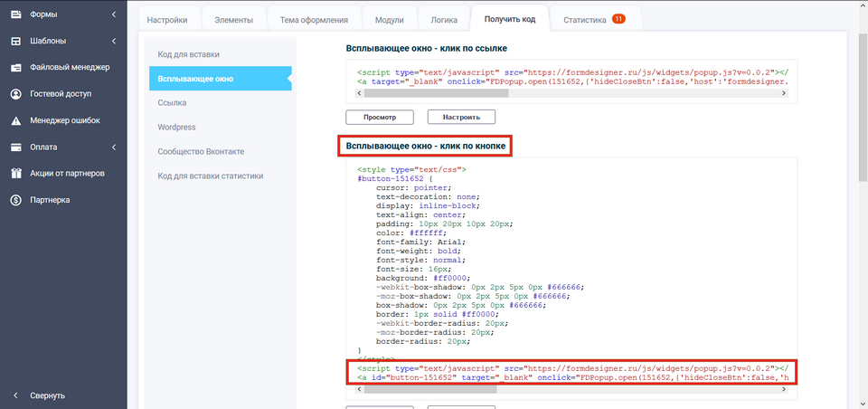The width and height of the screenshot is (868, 409).
Task: Click the Payment card icon
Action: pyautogui.click(x=15, y=147)
